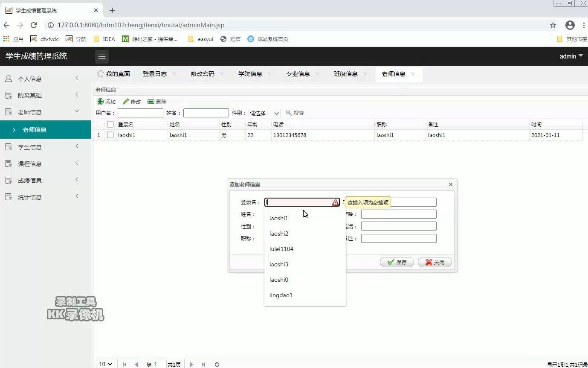Click the 电话 column header
The image size is (588, 368).
coord(323,124)
